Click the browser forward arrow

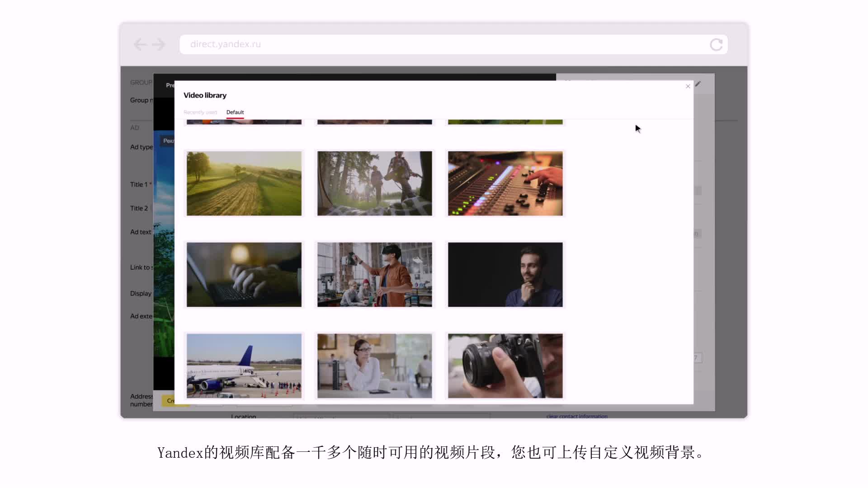click(159, 44)
